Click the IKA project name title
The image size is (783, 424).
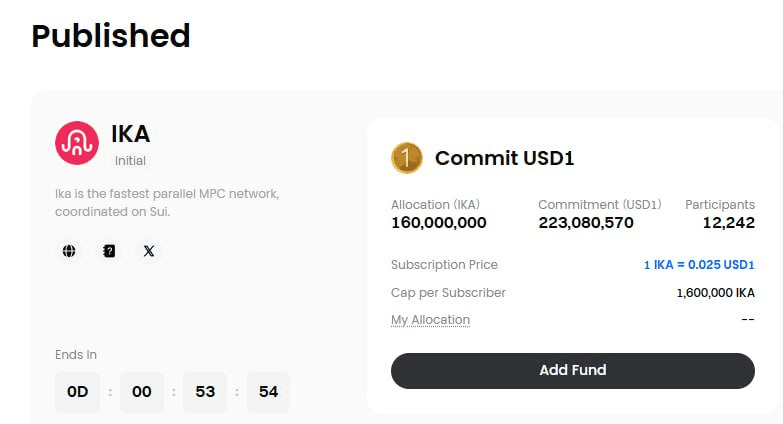click(130, 134)
